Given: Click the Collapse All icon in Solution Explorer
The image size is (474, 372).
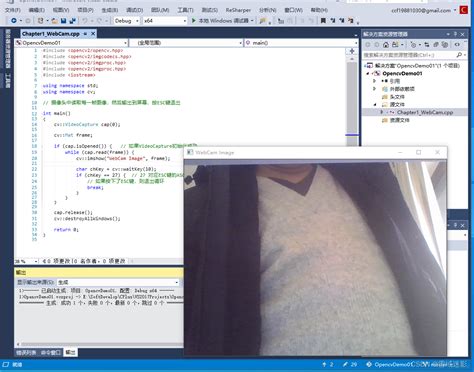Looking at the screenshot, I should pyautogui.click(x=436, y=44).
